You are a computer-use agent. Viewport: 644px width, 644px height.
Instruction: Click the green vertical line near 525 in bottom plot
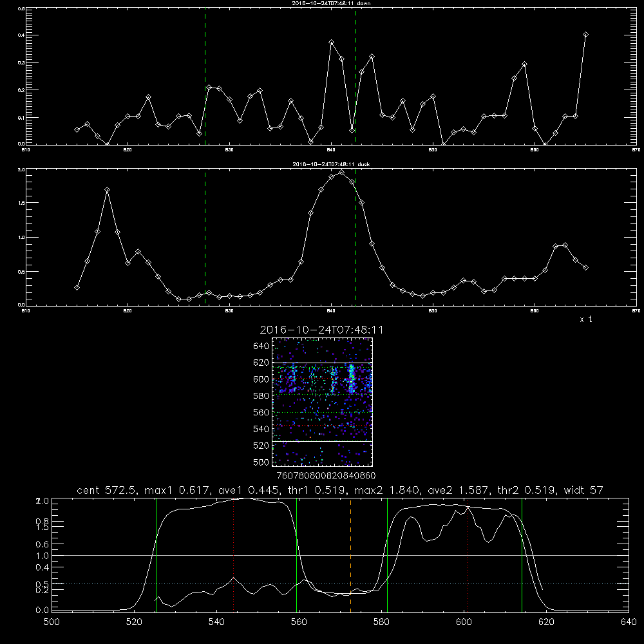[x=156, y=554]
